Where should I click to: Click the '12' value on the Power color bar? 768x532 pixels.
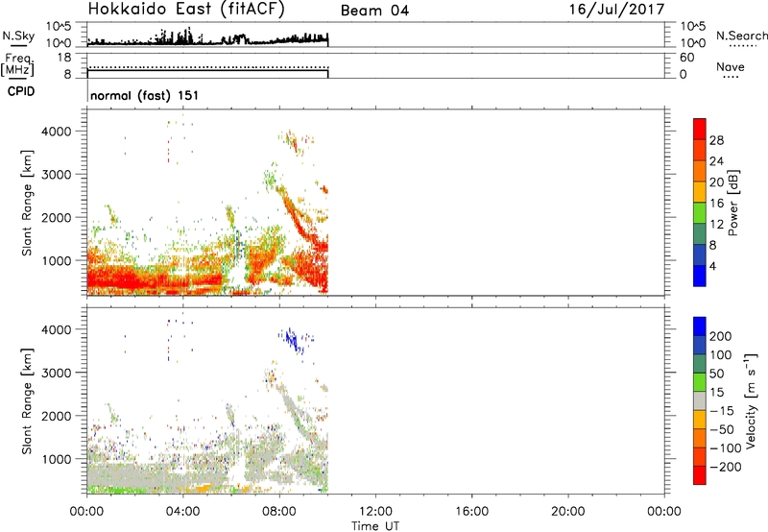pos(716,225)
